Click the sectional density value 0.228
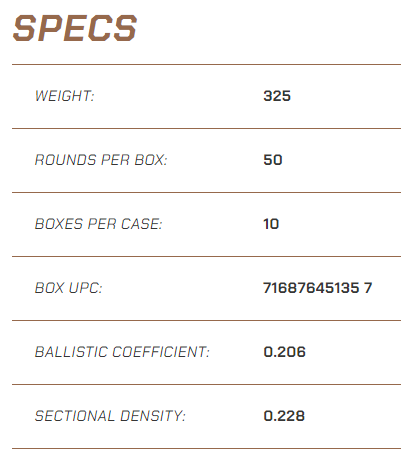The height and width of the screenshot is (455, 401). (284, 416)
